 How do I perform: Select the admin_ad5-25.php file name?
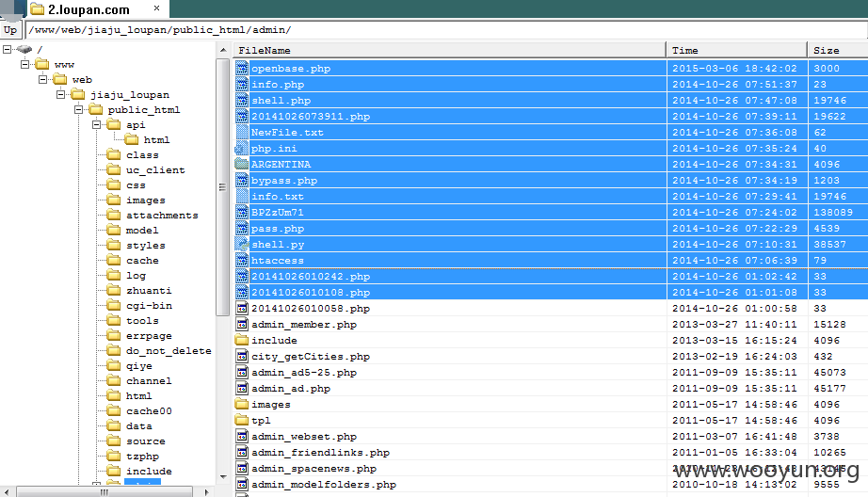tap(304, 373)
